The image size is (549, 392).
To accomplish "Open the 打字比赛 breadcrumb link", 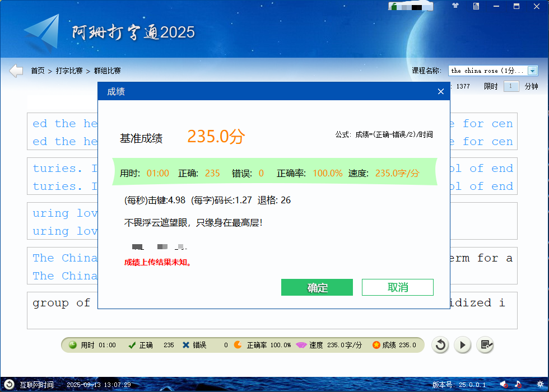I will 69,71.
